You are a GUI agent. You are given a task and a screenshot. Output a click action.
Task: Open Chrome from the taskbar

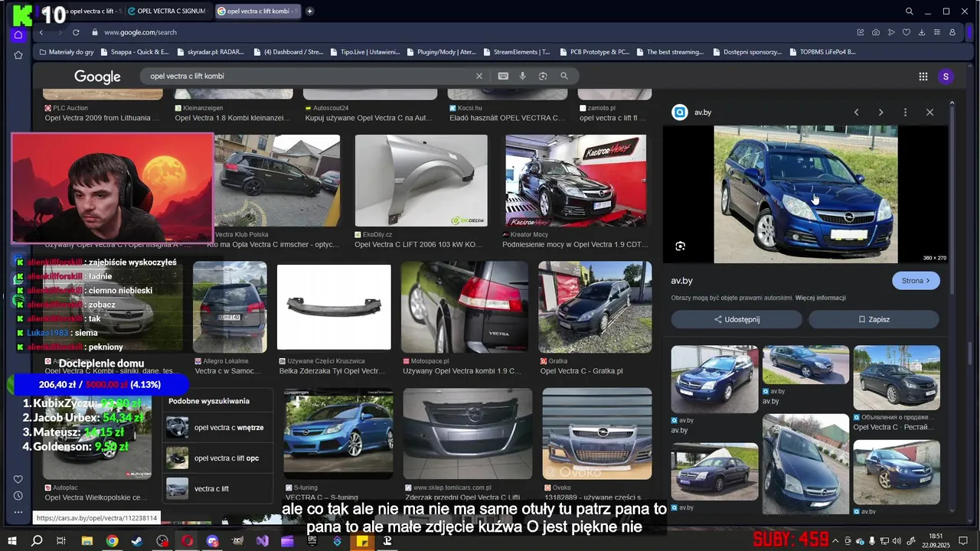pos(112,541)
